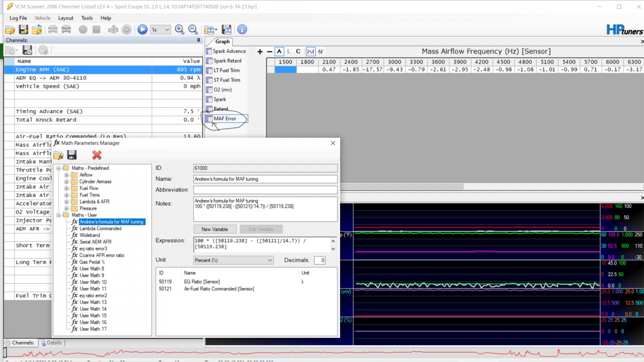
Task: Toggle the A average mode button
Action: tap(279, 51)
